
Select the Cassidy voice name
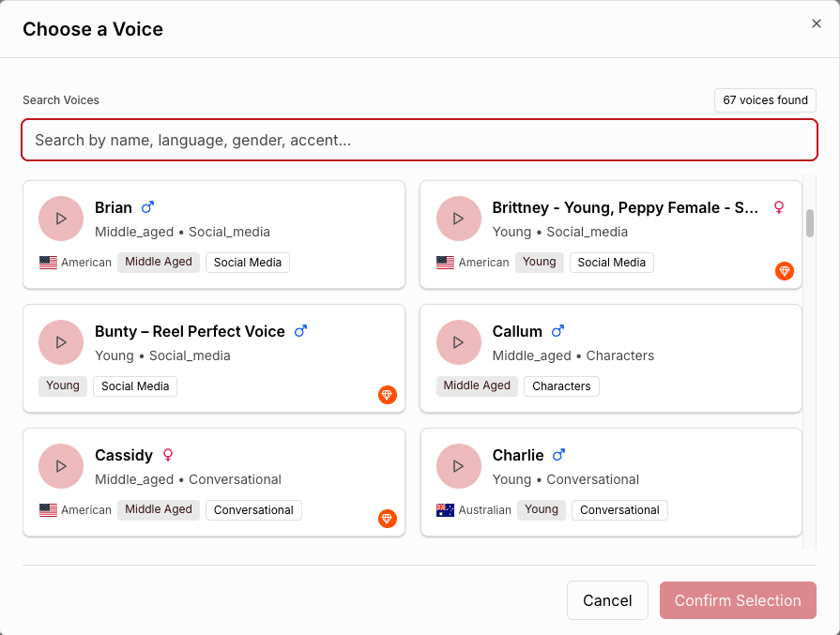point(124,455)
